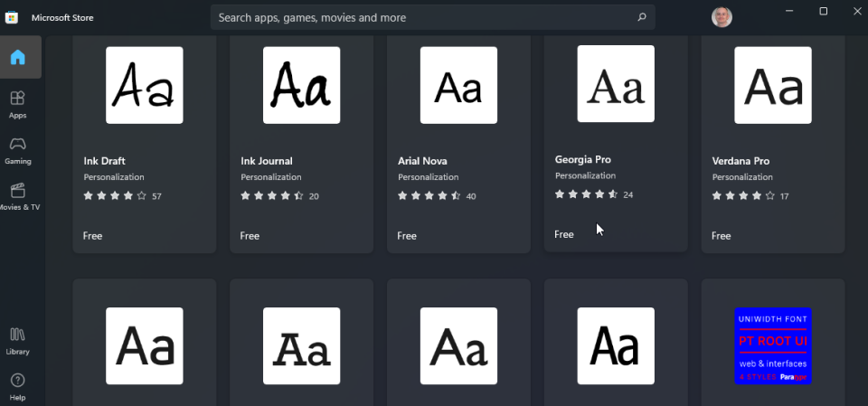The height and width of the screenshot is (406, 868).
Task: Click Georgia Pro star rating 24
Action: (594, 194)
